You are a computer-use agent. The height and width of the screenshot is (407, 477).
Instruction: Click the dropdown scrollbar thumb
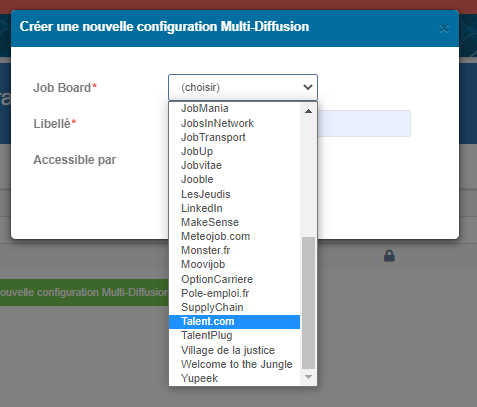(308, 303)
